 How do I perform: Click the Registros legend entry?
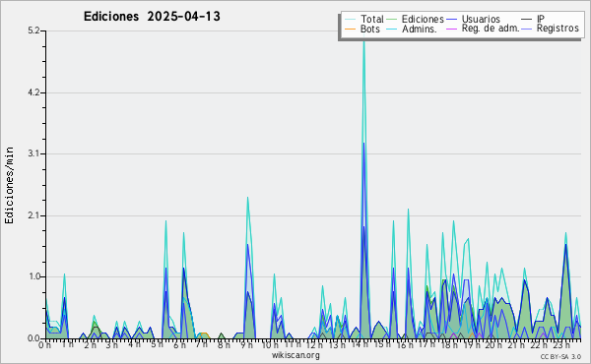(558, 29)
